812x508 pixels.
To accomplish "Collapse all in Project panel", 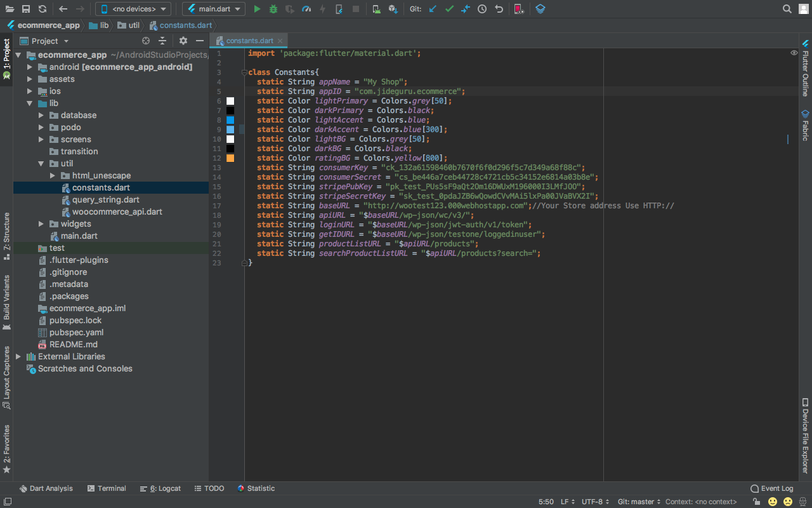I will pyautogui.click(x=162, y=41).
